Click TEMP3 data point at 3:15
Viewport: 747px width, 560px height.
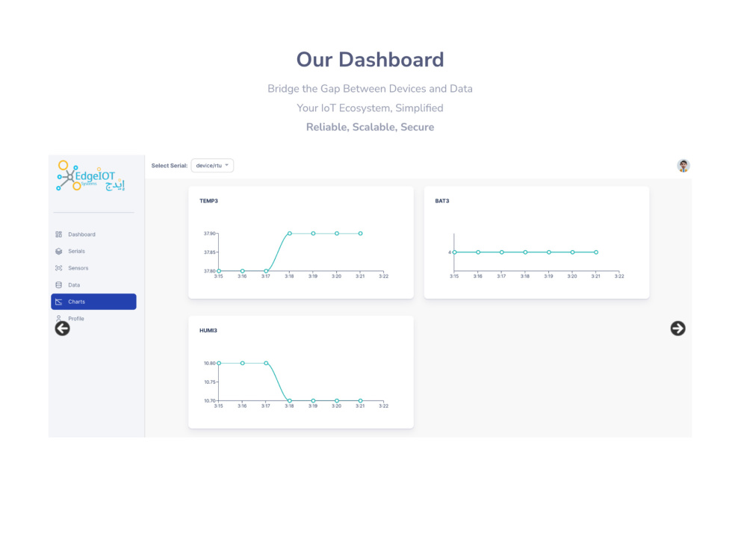219,271
